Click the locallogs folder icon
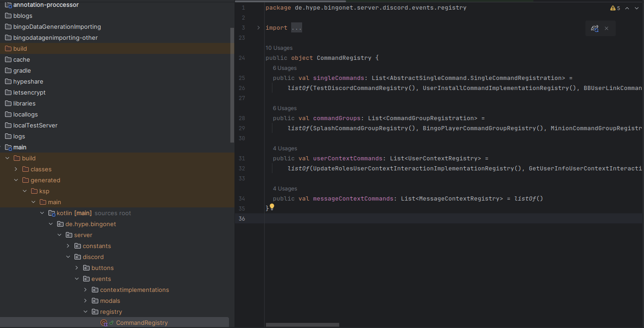644x328 pixels. pyautogui.click(x=8, y=114)
